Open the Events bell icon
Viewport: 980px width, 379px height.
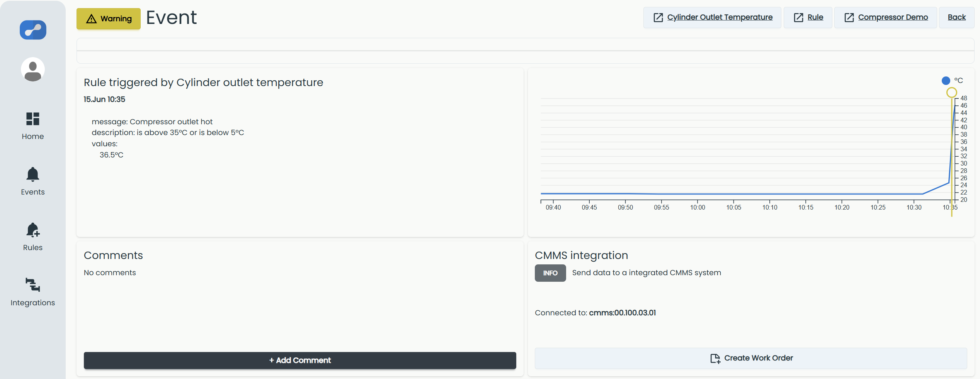tap(33, 174)
